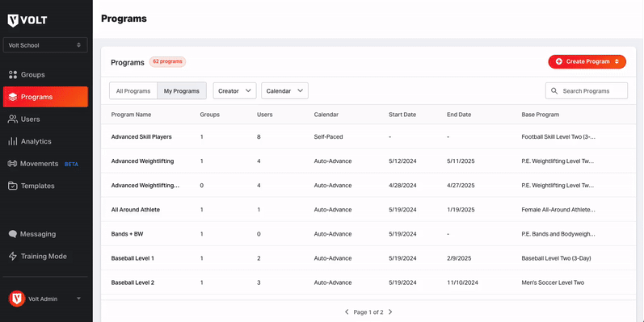Sort by Program Name column header
Viewport: 644px width, 322px height.
click(x=131, y=115)
